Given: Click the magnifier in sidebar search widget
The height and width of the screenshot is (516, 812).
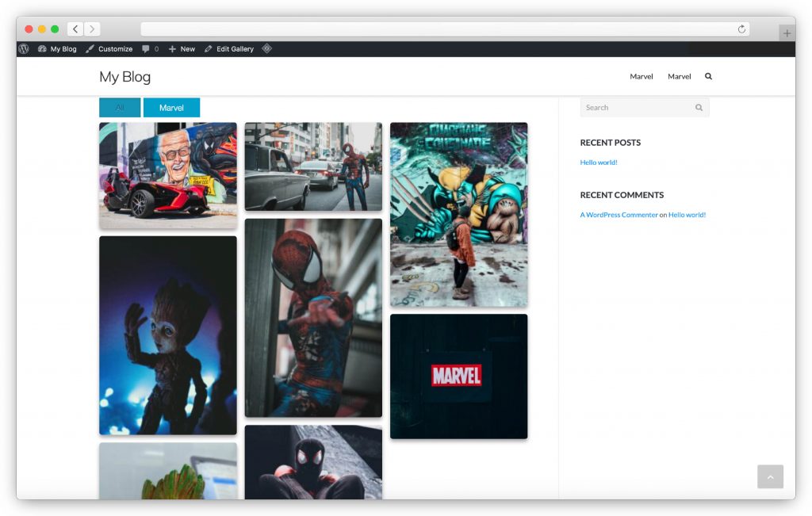Looking at the screenshot, I should [x=699, y=107].
